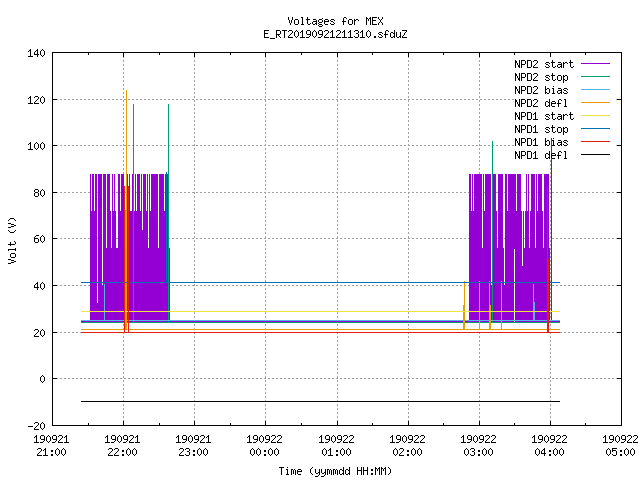Click the 'NPD1 stop' legend label
This screenshot has width=640, height=480.
(541, 129)
